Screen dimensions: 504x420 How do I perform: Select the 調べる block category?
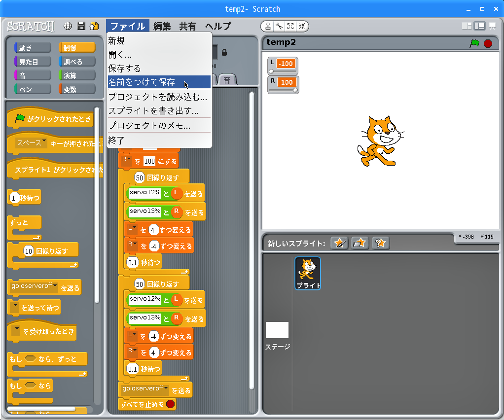(x=77, y=62)
